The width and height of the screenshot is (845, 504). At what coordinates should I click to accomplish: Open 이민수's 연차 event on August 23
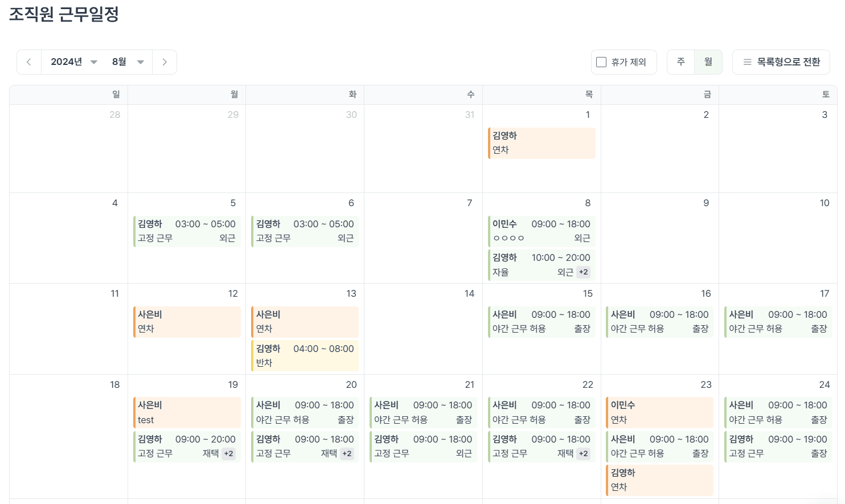pos(659,412)
